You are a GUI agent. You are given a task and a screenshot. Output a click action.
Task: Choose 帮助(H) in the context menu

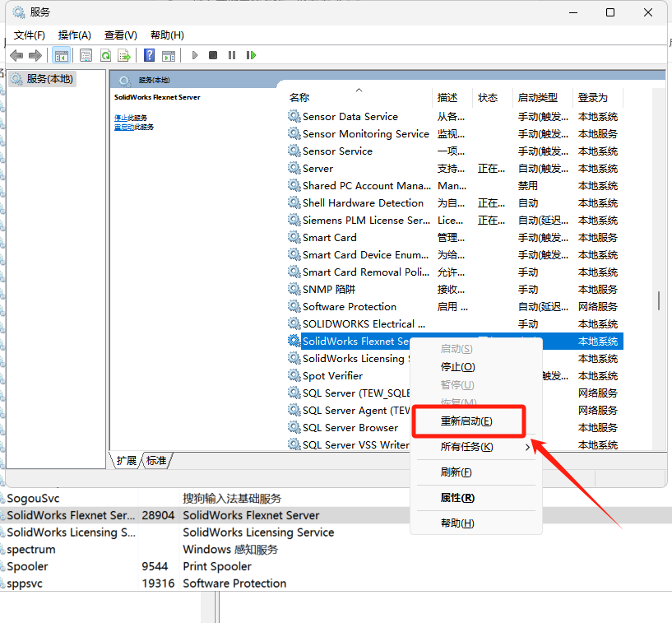click(457, 523)
